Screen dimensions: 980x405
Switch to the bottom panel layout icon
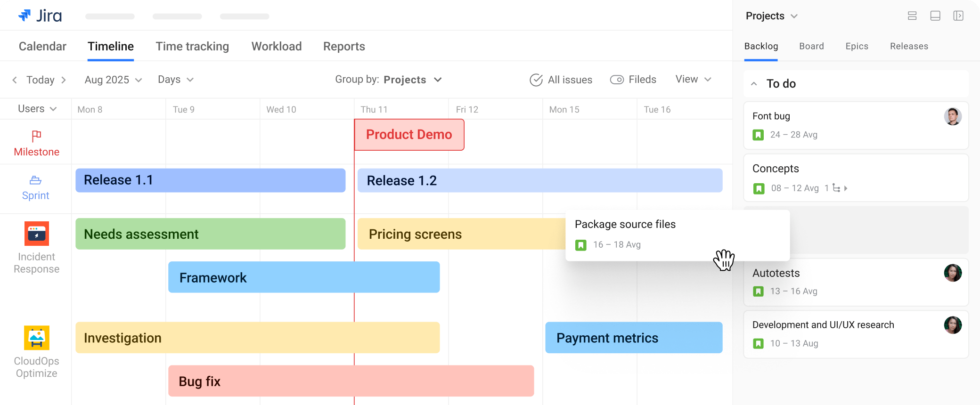click(x=935, y=16)
